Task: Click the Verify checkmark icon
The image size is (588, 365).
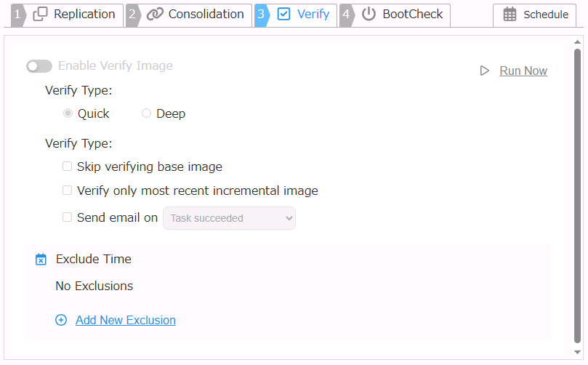Action: pyautogui.click(x=284, y=15)
